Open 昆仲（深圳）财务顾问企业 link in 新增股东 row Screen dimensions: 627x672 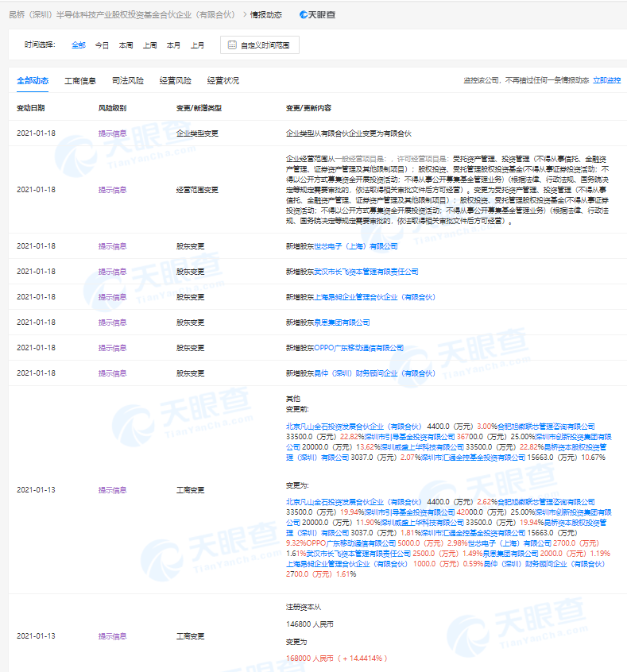point(375,373)
